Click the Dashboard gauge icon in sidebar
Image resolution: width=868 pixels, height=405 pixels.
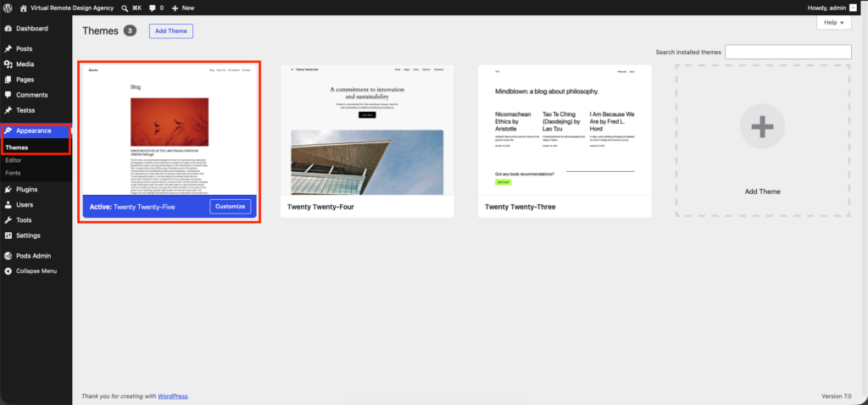(8, 28)
